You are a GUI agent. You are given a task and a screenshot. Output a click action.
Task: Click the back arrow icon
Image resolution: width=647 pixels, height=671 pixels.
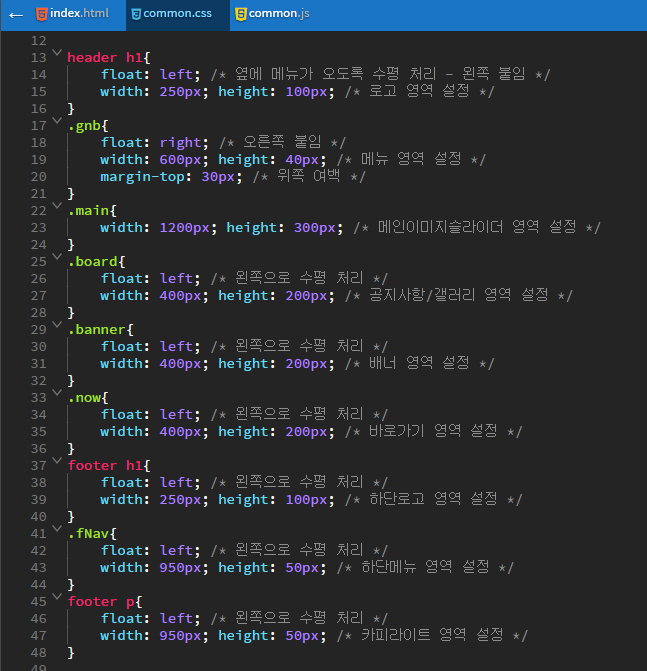(16, 16)
